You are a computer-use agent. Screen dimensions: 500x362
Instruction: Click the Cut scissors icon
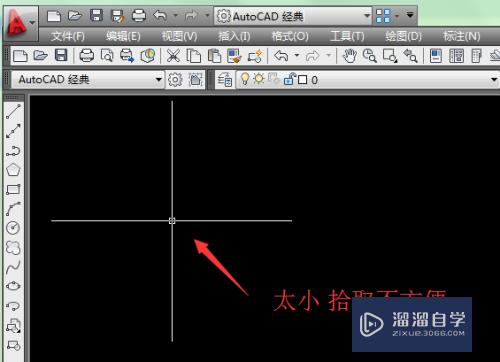pyautogui.click(x=173, y=56)
